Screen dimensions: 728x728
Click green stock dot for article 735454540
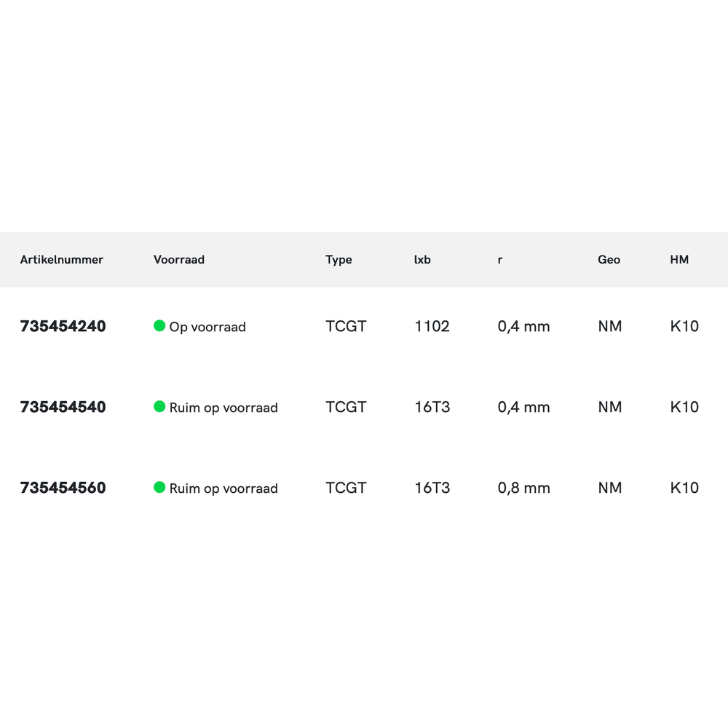click(159, 407)
